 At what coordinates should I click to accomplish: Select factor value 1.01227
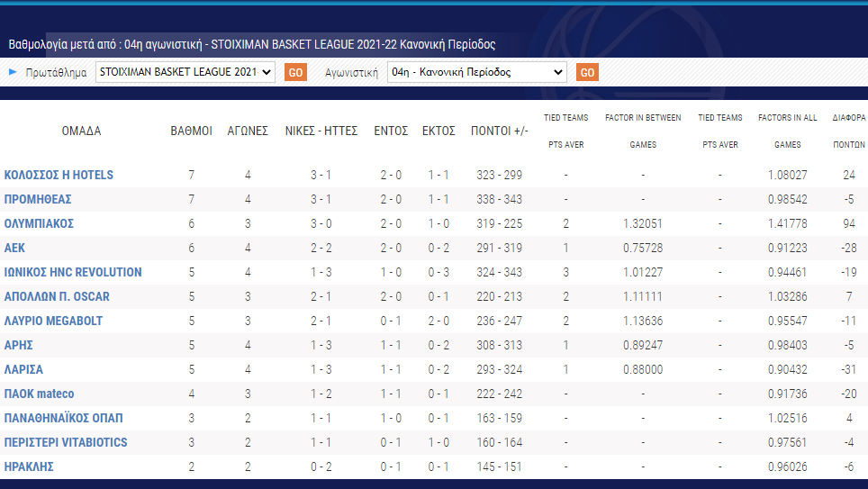643,273
